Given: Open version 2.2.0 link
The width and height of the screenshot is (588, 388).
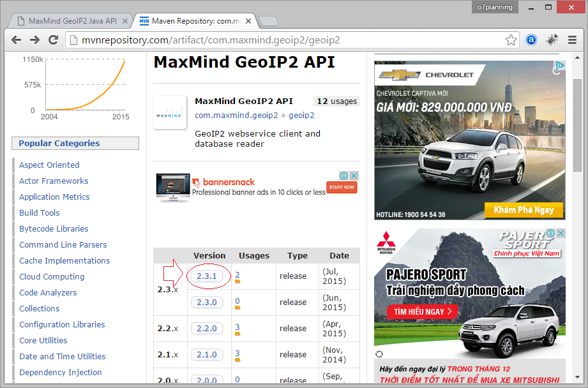Looking at the screenshot, I should pos(207,329).
